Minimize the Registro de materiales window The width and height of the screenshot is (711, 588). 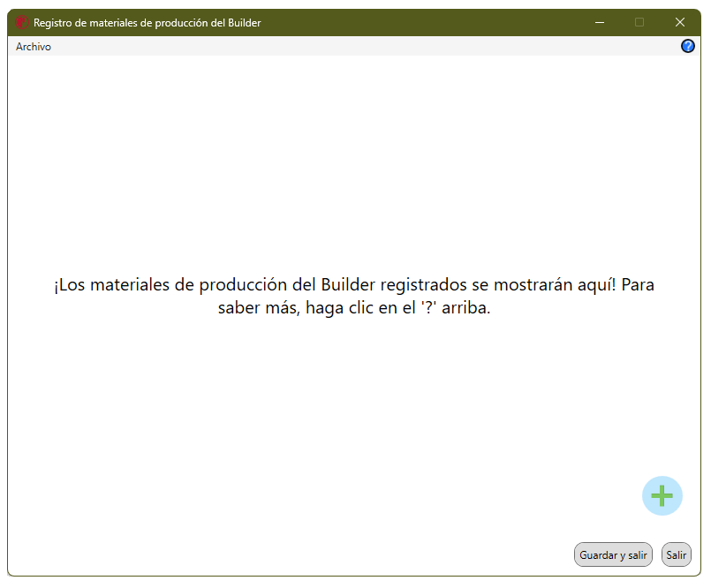pos(600,22)
